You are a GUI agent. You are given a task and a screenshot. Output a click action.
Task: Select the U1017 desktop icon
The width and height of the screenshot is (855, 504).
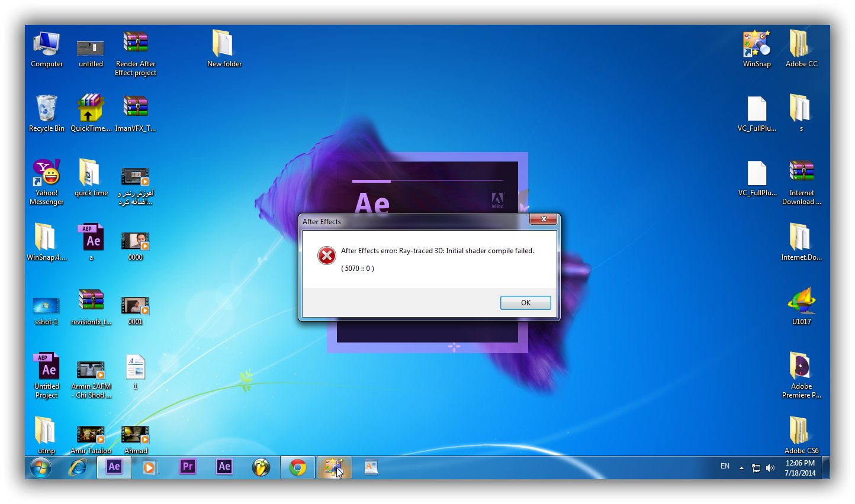click(801, 306)
